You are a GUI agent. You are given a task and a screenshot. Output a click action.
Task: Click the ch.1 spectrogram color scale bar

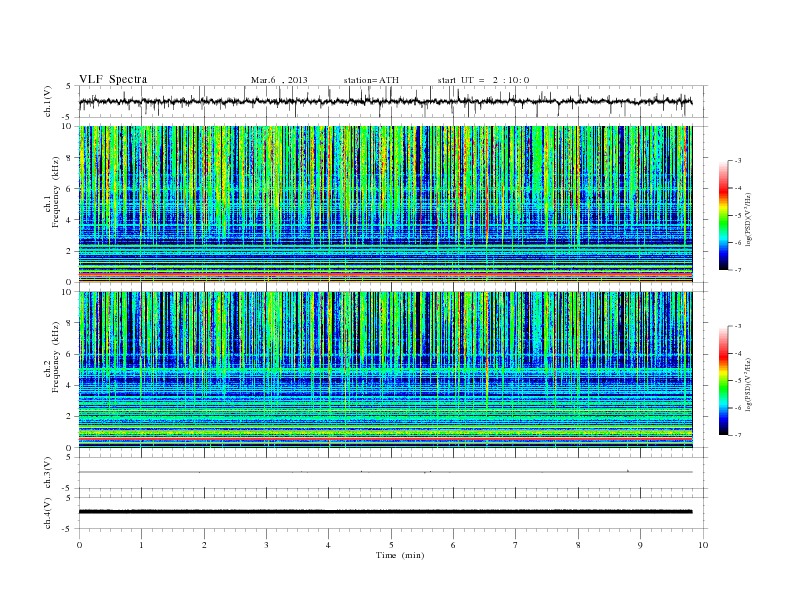[x=723, y=215]
